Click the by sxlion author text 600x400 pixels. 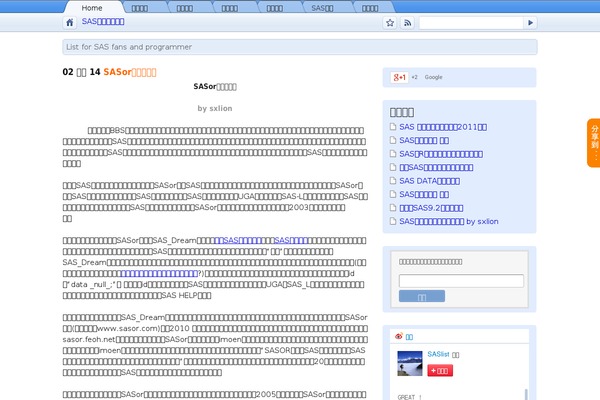[x=215, y=108]
